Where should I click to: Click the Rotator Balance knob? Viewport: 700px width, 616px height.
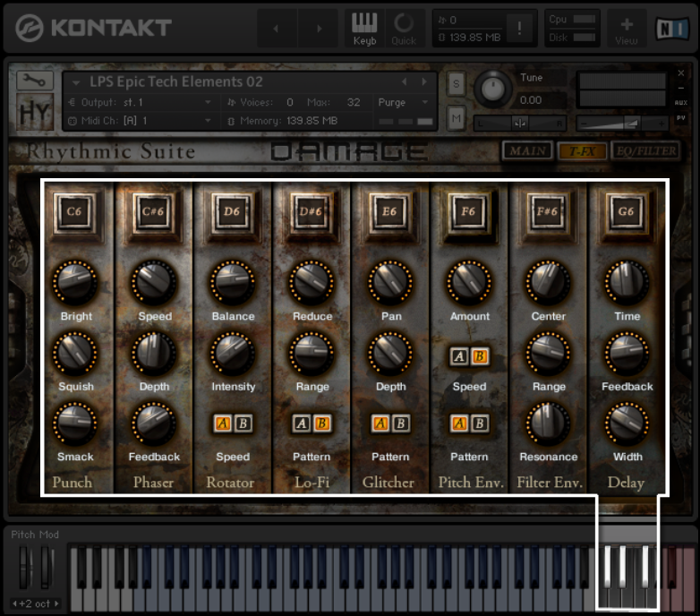[232, 282]
